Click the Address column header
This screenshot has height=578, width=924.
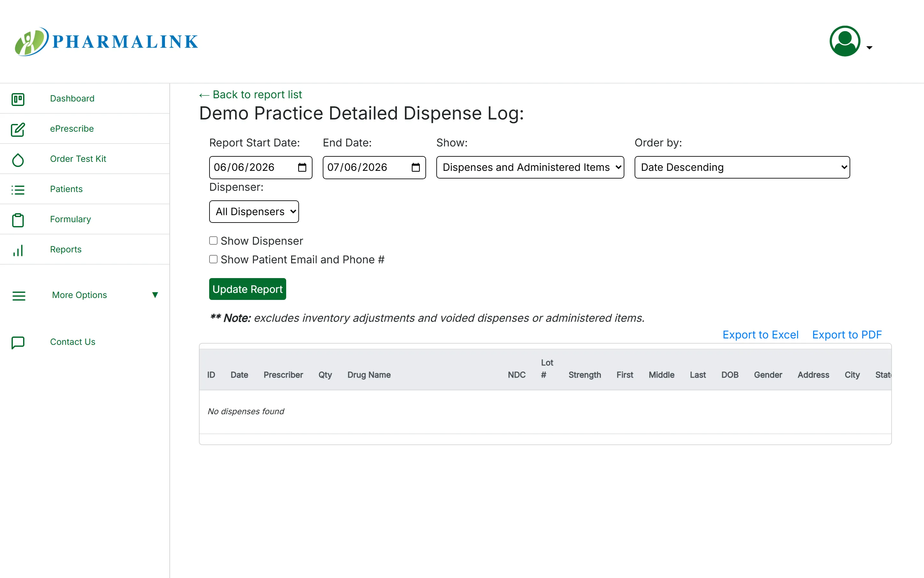[813, 375]
